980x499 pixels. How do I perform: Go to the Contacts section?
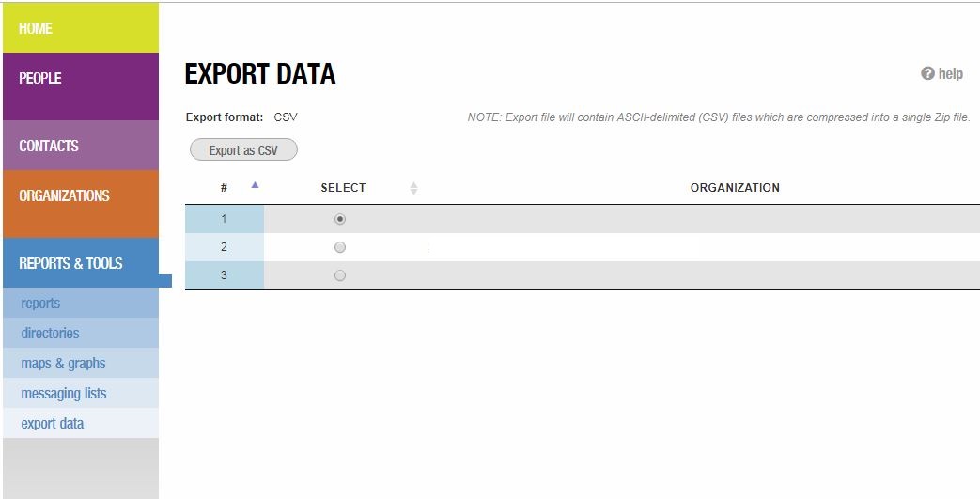(81, 145)
